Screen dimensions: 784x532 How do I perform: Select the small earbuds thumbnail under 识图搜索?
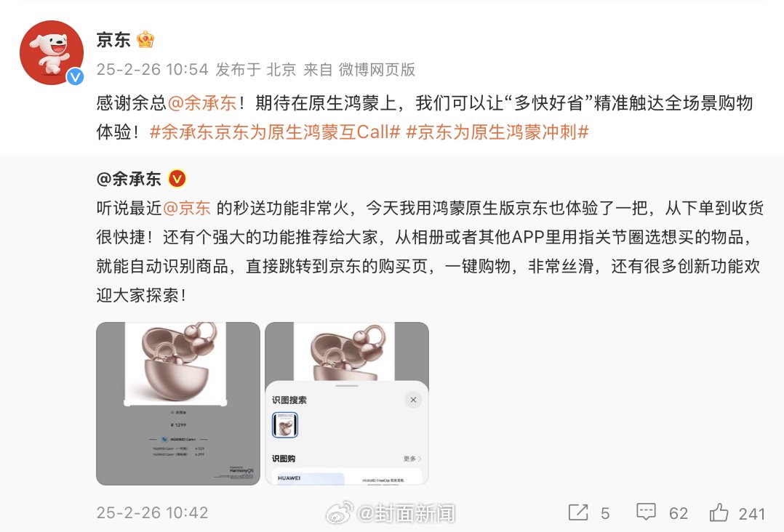[285, 425]
